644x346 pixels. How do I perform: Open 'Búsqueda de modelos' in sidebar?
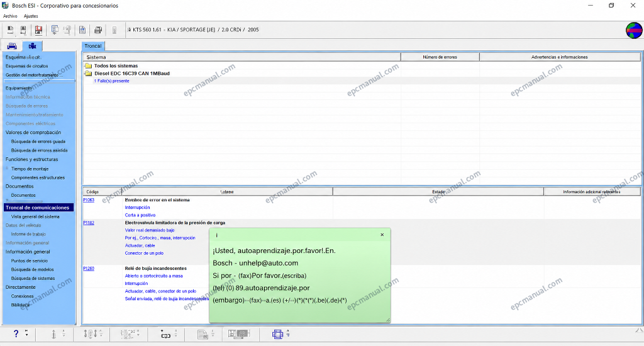33,270
